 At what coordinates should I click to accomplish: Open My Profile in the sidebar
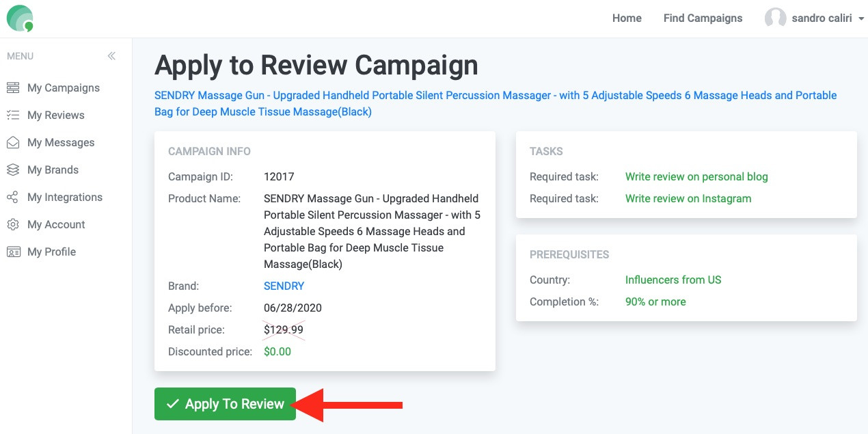pos(51,252)
